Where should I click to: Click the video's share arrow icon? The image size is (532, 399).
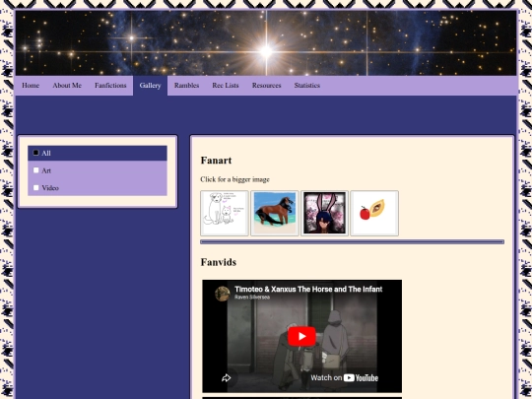(x=227, y=378)
